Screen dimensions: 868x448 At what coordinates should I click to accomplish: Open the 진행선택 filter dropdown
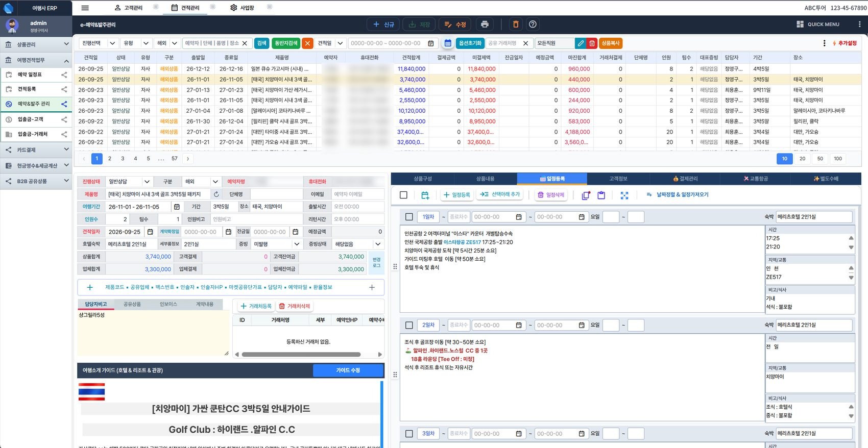[x=100, y=43]
